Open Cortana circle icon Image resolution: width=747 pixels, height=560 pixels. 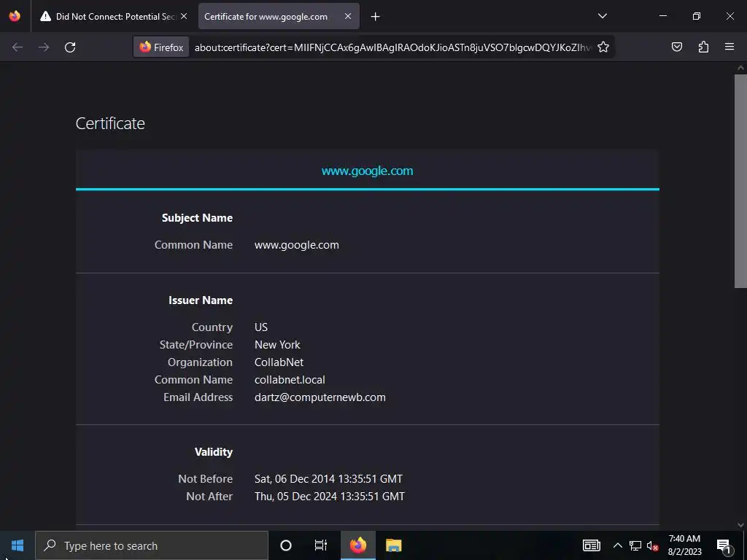(286, 545)
